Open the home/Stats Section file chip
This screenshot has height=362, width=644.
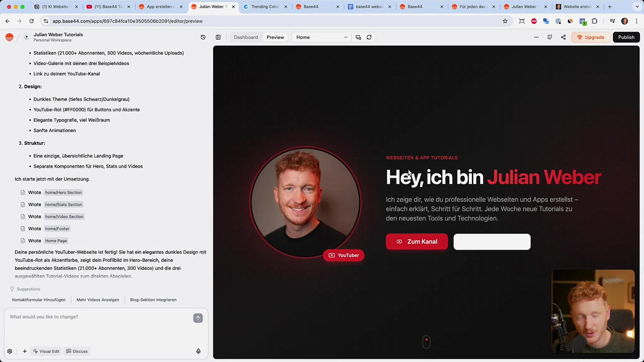click(63, 205)
